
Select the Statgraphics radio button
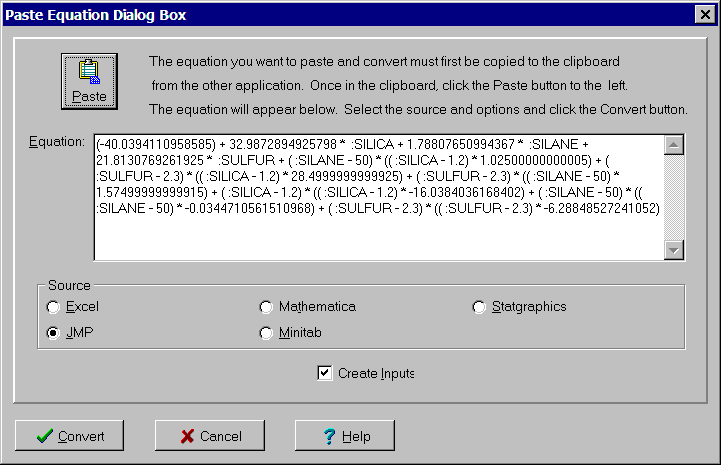[479, 307]
